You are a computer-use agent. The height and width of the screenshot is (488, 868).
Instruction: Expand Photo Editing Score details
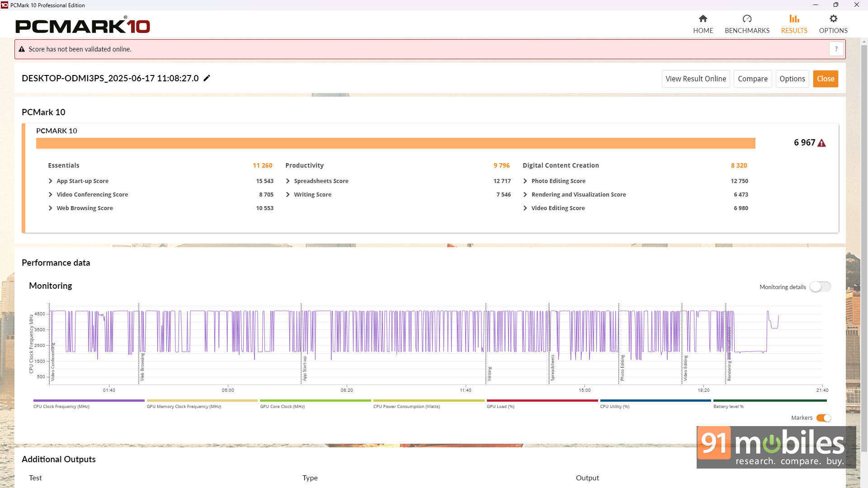pyautogui.click(x=525, y=181)
